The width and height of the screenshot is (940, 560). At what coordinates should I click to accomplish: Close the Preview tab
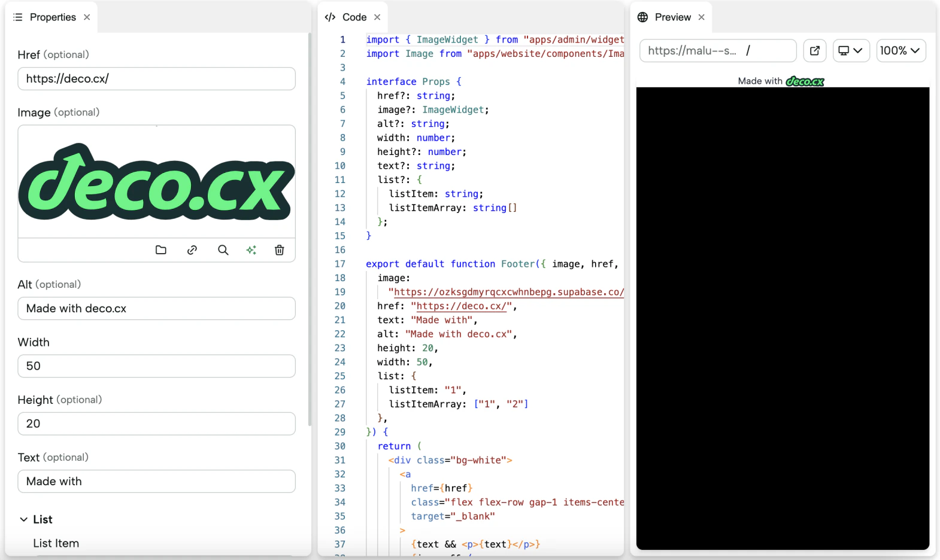pyautogui.click(x=701, y=17)
